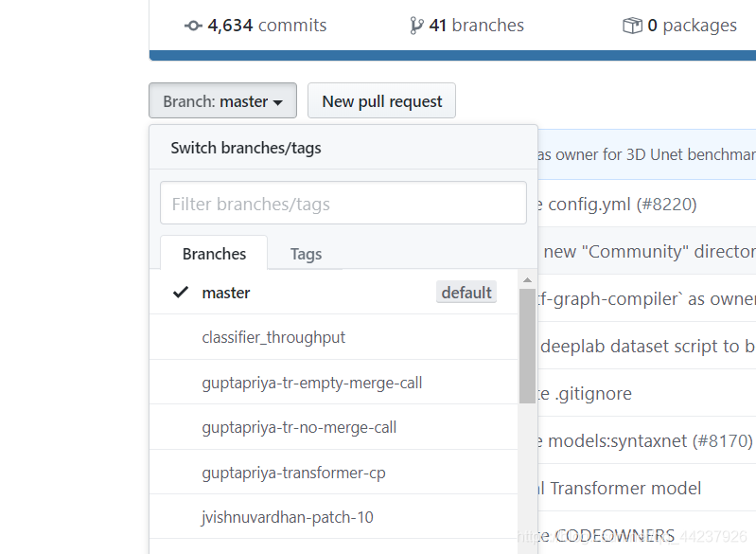
Task: Click the blue language bar
Action: click(452, 56)
